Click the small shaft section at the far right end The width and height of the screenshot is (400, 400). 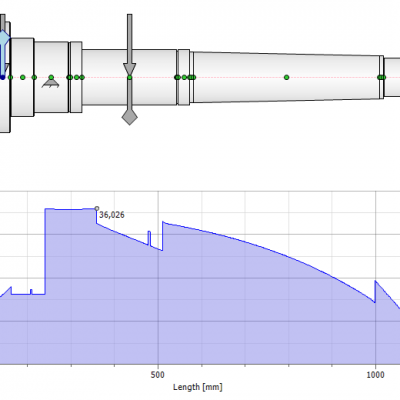coord(392,77)
